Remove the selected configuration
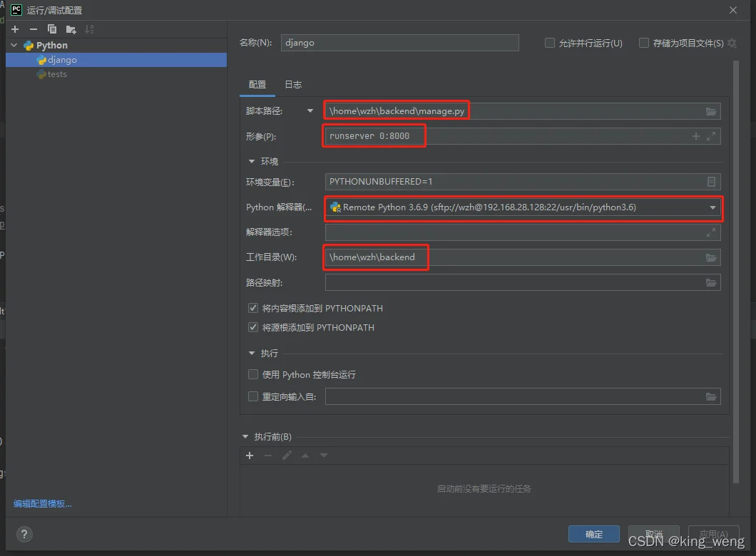 point(34,29)
